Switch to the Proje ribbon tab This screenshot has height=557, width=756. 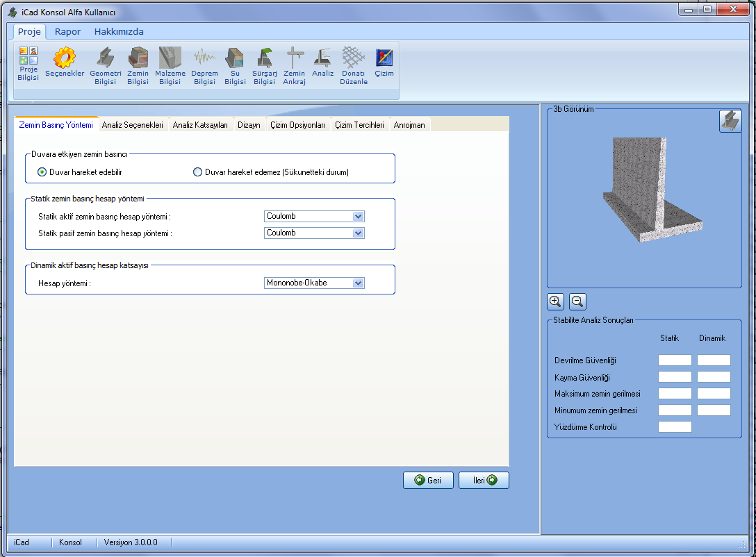[29, 32]
